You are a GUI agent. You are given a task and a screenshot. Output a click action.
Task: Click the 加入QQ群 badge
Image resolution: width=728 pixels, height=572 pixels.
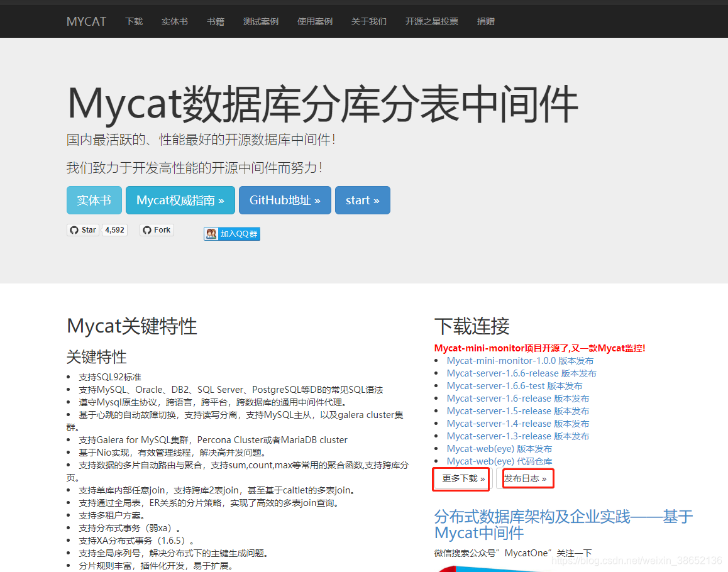[232, 234]
